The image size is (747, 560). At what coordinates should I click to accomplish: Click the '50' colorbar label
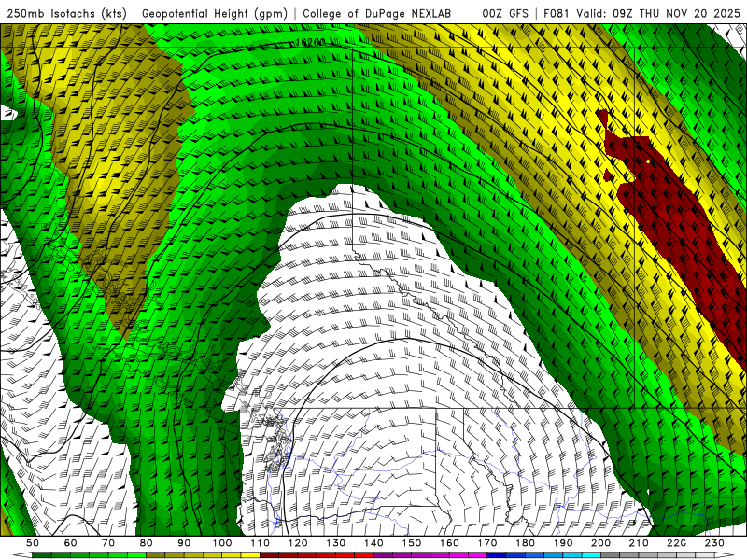point(32,543)
